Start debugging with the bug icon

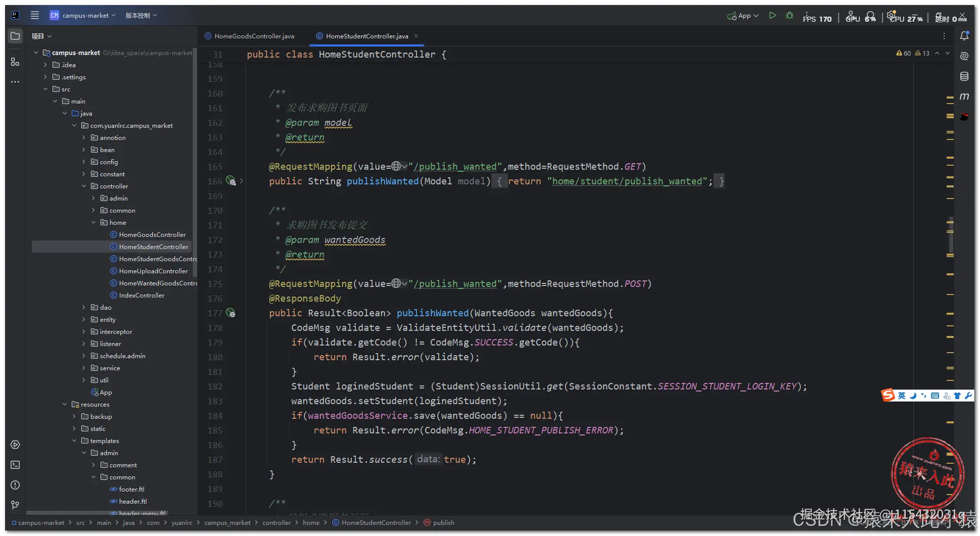coord(790,16)
